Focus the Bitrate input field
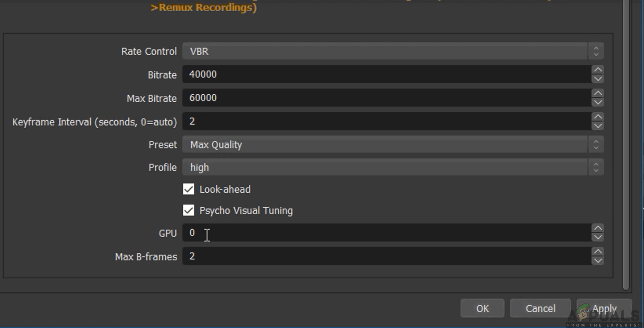The height and width of the screenshot is (328, 644). 387,74
